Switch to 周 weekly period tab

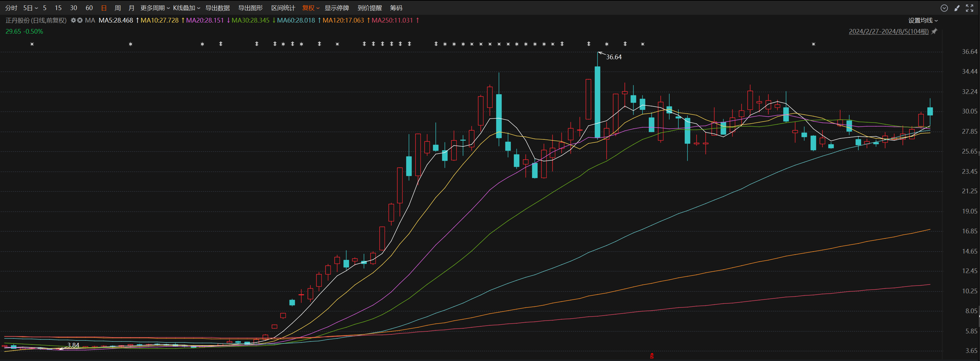118,8
